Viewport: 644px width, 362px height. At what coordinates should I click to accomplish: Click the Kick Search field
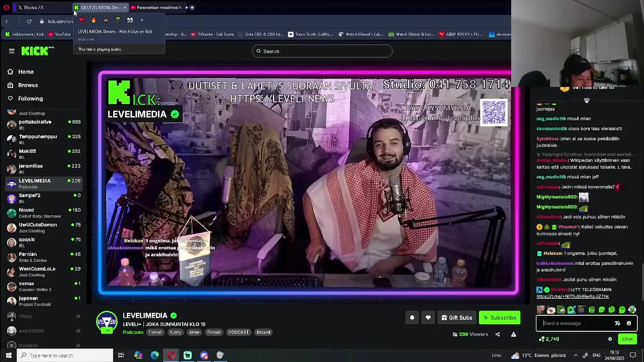[x=322, y=51]
